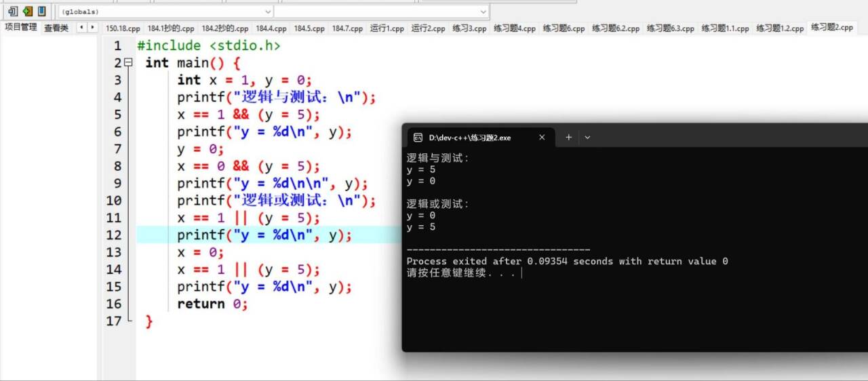Open the 练习3.cpp file tab

click(x=470, y=28)
